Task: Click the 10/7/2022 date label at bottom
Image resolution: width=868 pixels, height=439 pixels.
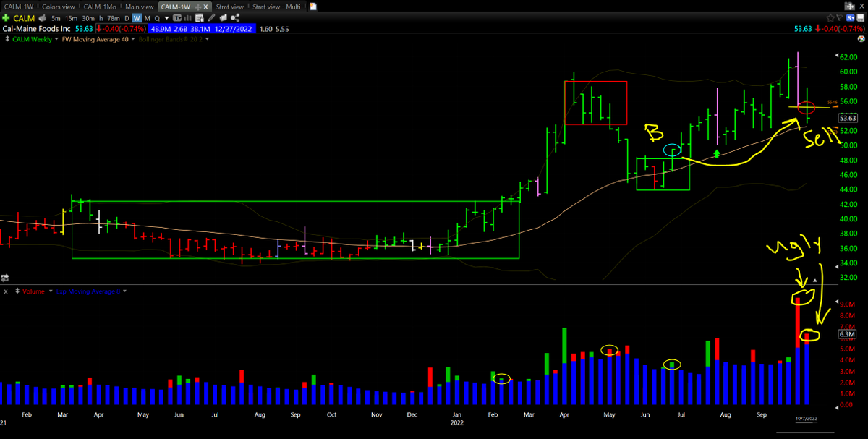Action: [x=805, y=419]
